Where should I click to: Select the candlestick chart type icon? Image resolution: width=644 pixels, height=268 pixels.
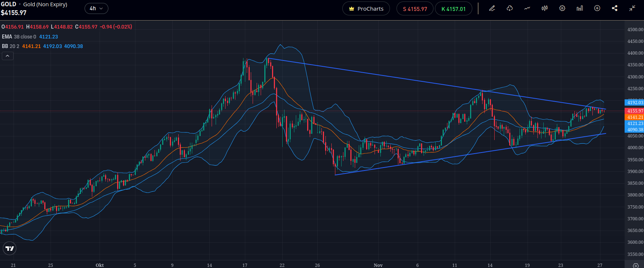pos(545,8)
